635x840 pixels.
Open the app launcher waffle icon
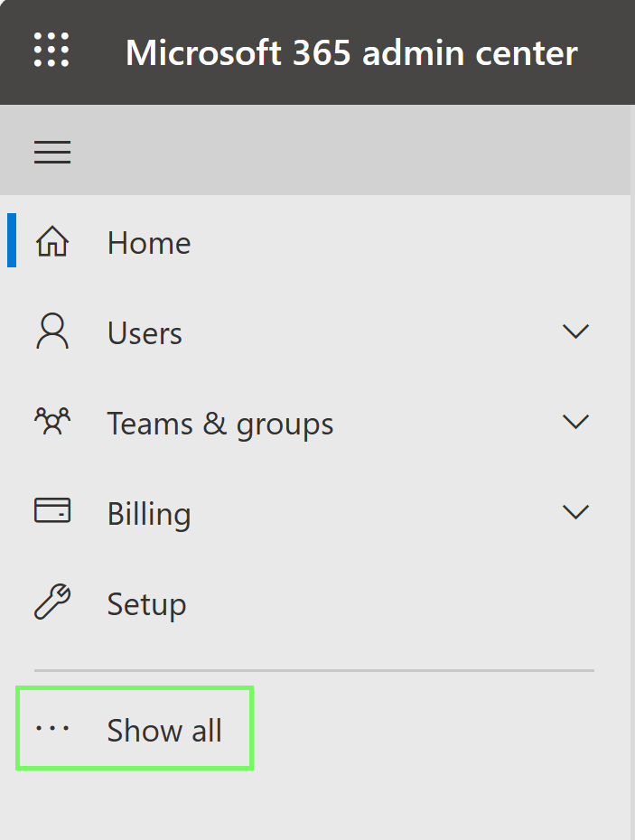[x=51, y=50]
